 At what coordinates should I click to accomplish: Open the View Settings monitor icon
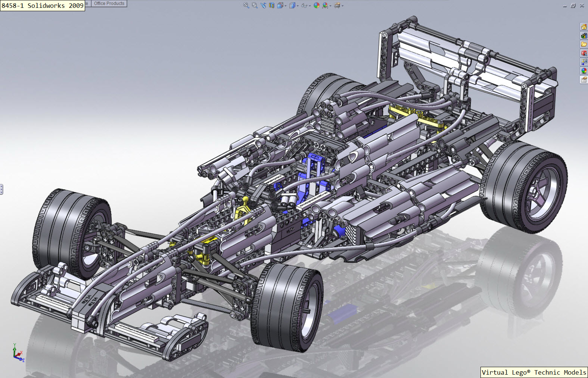(337, 5)
